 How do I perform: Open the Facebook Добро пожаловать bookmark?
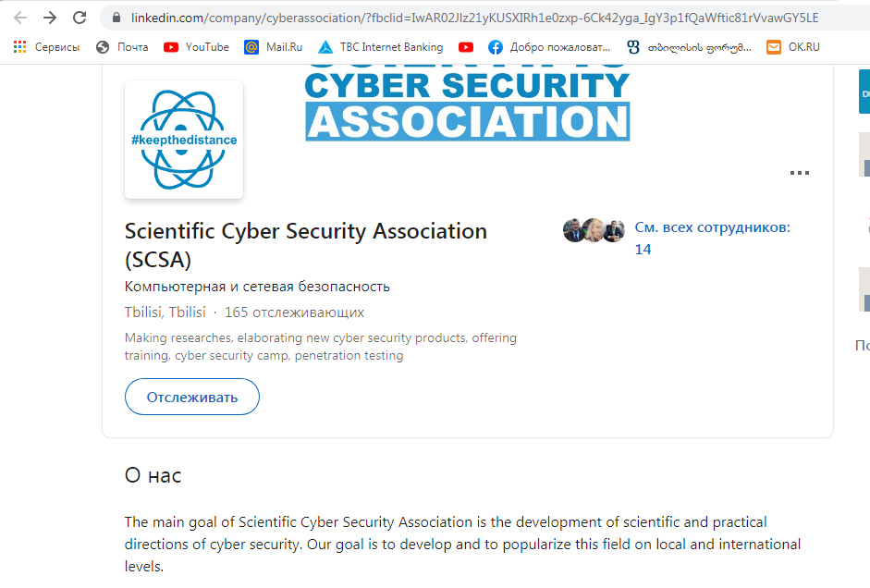[x=548, y=47]
